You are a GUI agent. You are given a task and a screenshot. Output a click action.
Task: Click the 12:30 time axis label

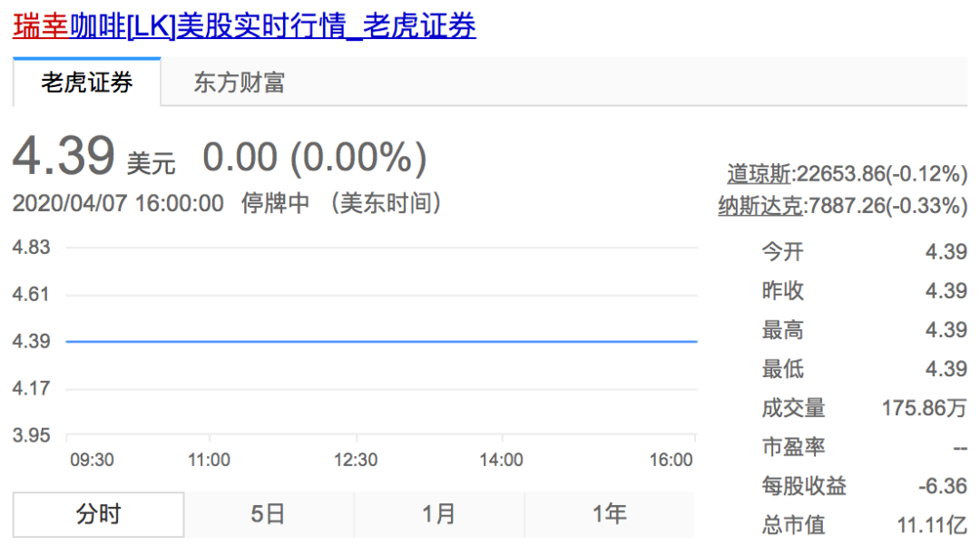click(x=356, y=460)
